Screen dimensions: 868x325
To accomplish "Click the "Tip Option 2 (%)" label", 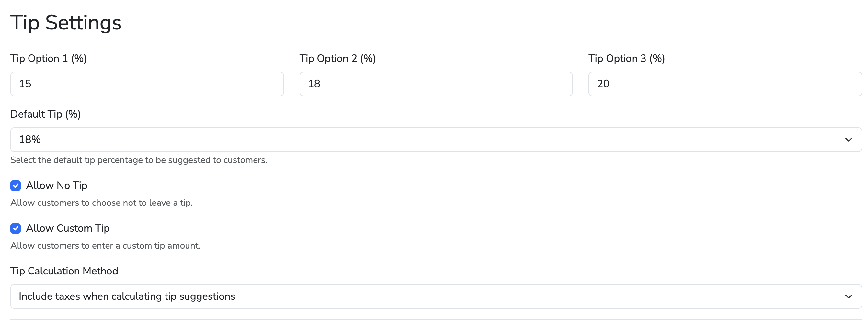I will click(337, 58).
